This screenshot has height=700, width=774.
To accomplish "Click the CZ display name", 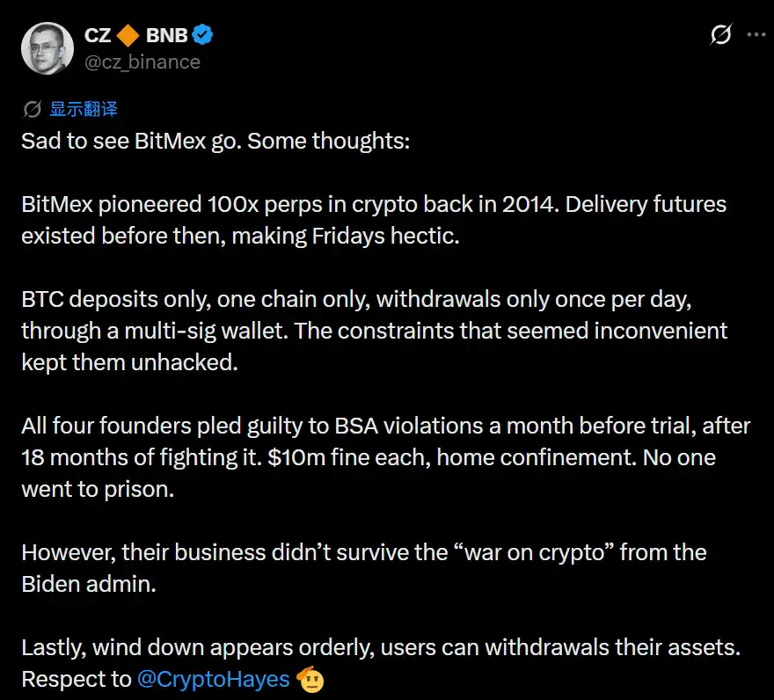I will click(x=98, y=35).
